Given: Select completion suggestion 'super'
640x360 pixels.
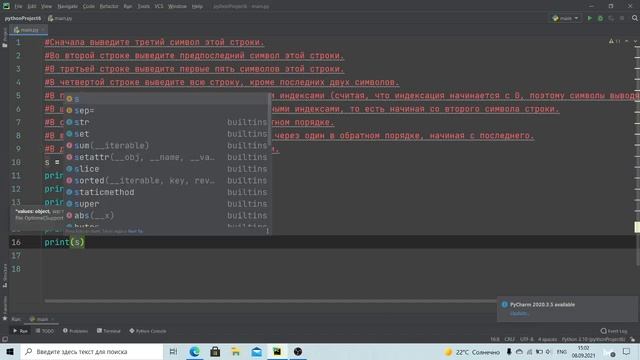Looking at the screenshot, I should [167, 204].
